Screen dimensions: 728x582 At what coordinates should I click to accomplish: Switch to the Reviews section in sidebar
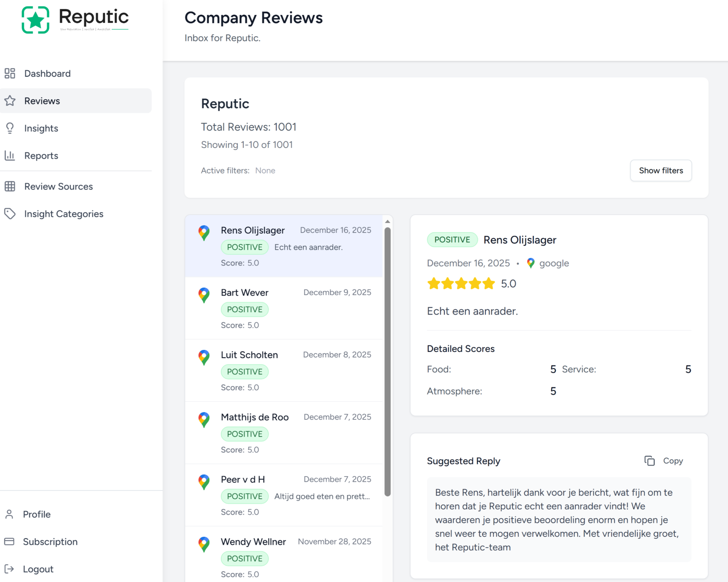42,101
